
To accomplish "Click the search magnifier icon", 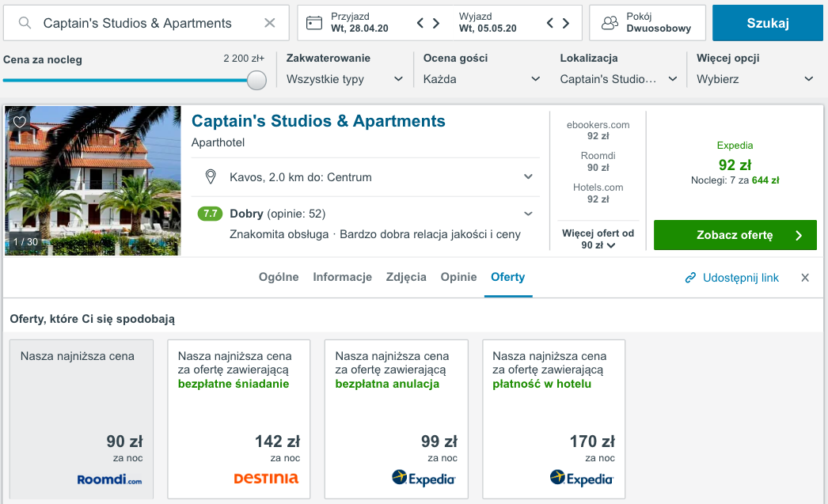I will tap(25, 23).
